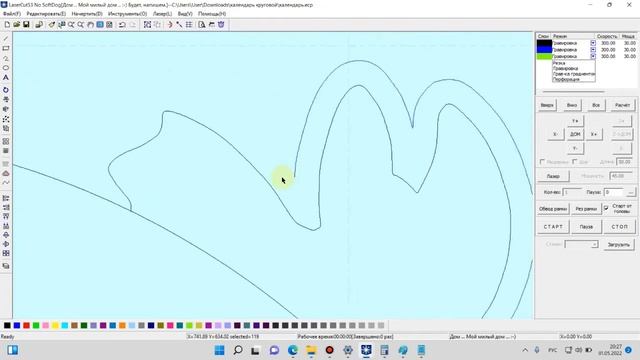
Task: Choose 'Гравировка' option in open mode list
Action: 565,69
